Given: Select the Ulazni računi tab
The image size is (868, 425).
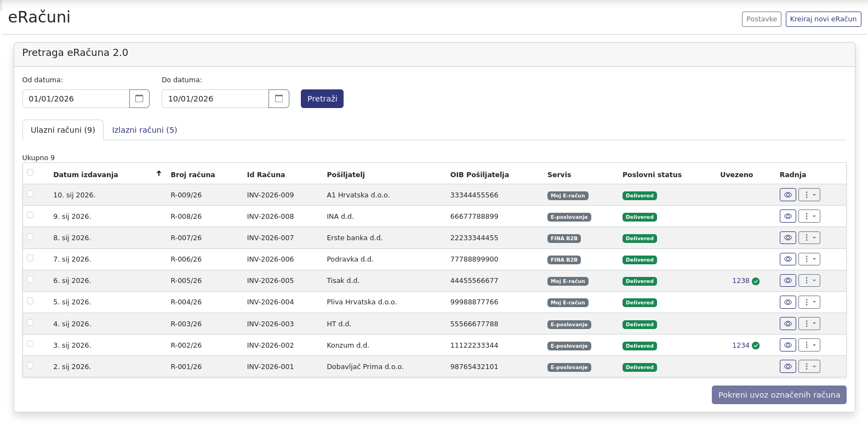Looking at the screenshot, I should [x=63, y=130].
